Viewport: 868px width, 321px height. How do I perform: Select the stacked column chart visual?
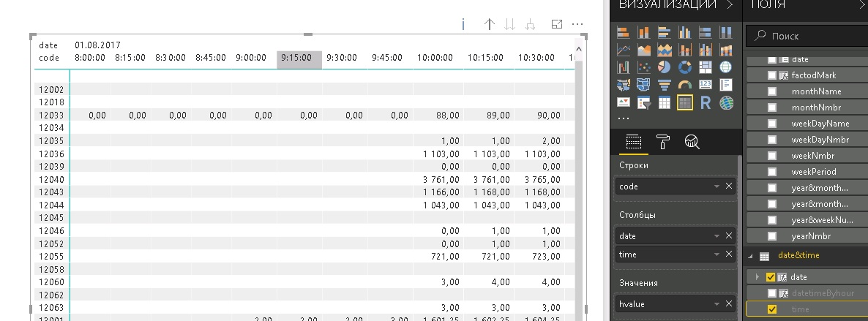tap(644, 32)
